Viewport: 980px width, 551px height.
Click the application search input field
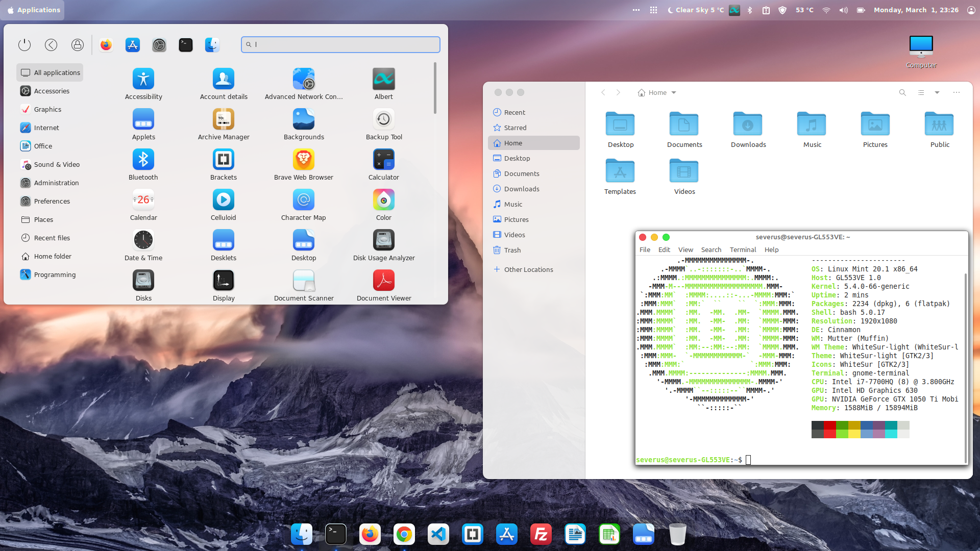340,44
